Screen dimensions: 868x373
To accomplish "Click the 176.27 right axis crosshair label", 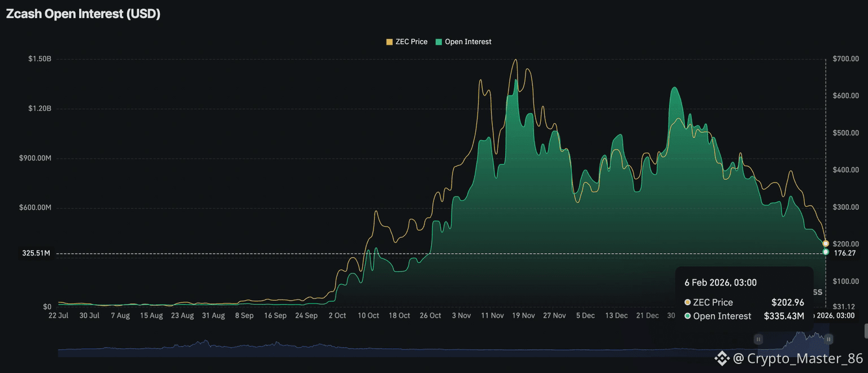I will pyautogui.click(x=844, y=253).
